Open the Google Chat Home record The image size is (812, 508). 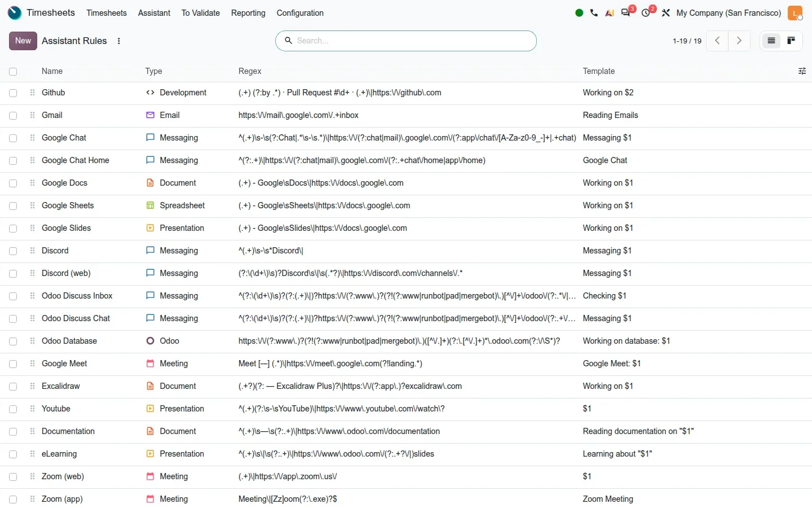coord(76,160)
